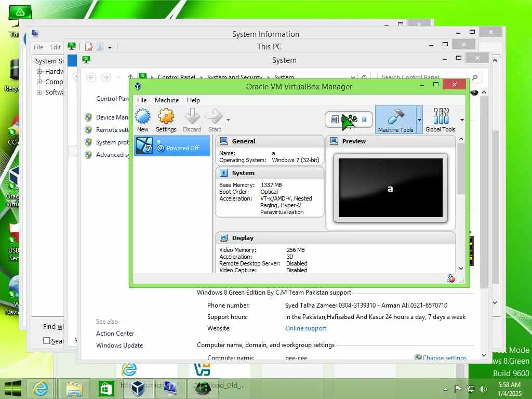The width and height of the screenshot is (532, 399).
Task: Open the File menu in VirtualBox
Action: tap(142, 100)
